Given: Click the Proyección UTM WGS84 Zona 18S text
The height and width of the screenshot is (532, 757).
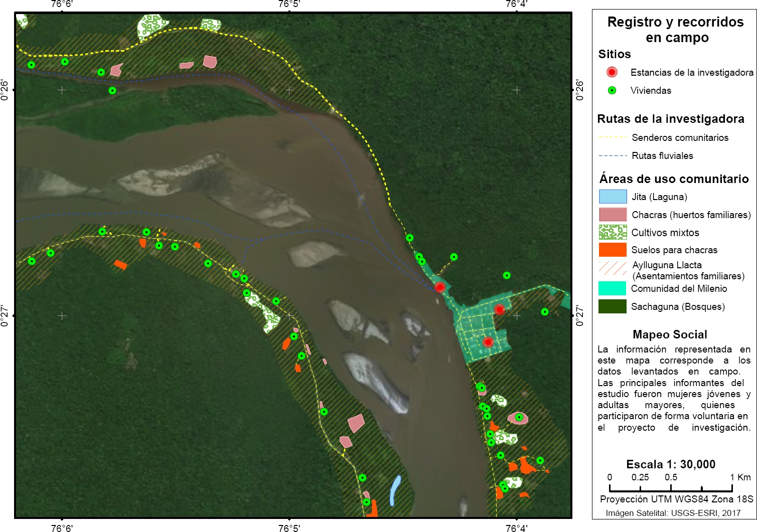Looking at the screenshot, I should [x=676, y=499].
